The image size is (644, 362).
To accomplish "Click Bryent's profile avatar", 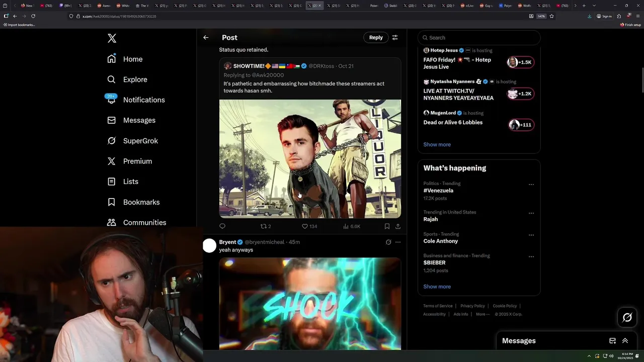I will (209, 245).
